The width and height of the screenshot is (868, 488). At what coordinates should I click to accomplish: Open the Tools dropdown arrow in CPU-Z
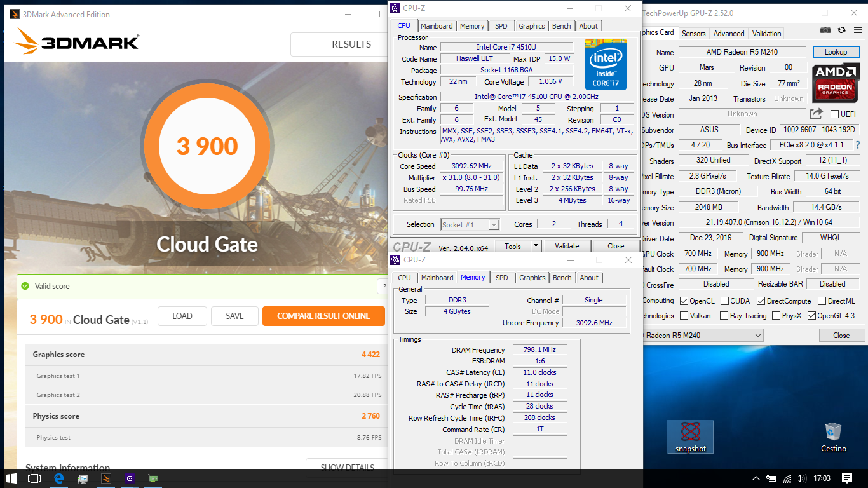tap(536, 246)
